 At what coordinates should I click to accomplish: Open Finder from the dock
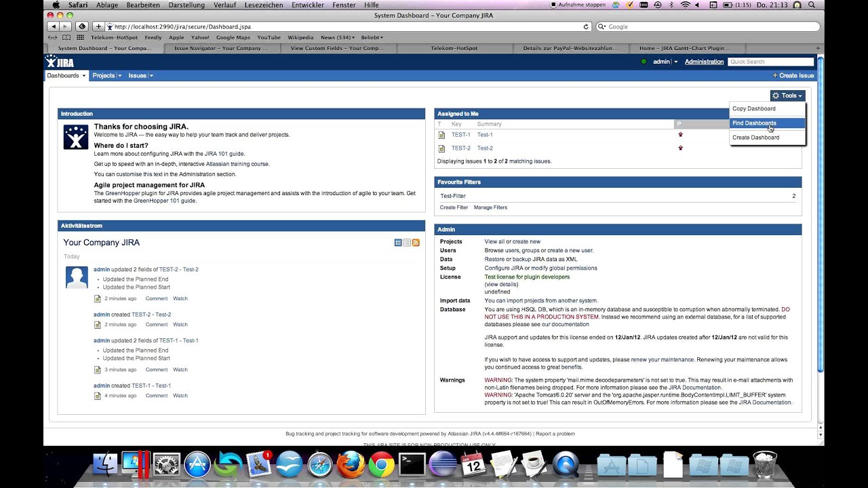click(106, 465)
